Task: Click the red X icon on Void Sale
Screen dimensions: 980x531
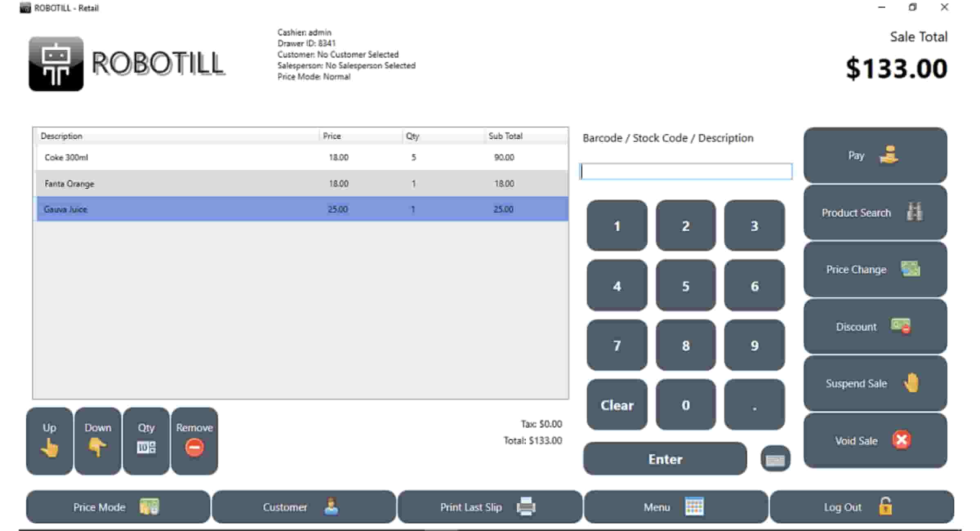Action: [901, 440]
